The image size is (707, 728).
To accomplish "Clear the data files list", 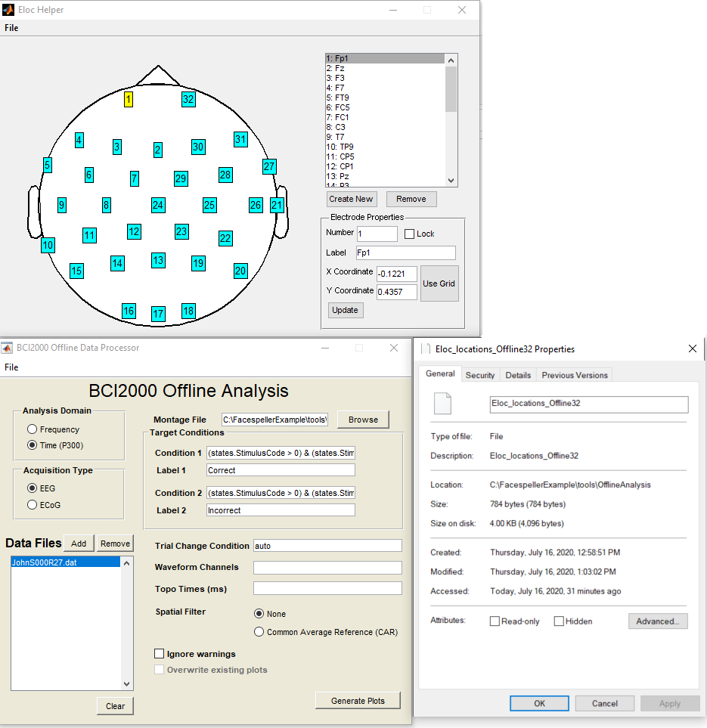I will pos(115,706).
